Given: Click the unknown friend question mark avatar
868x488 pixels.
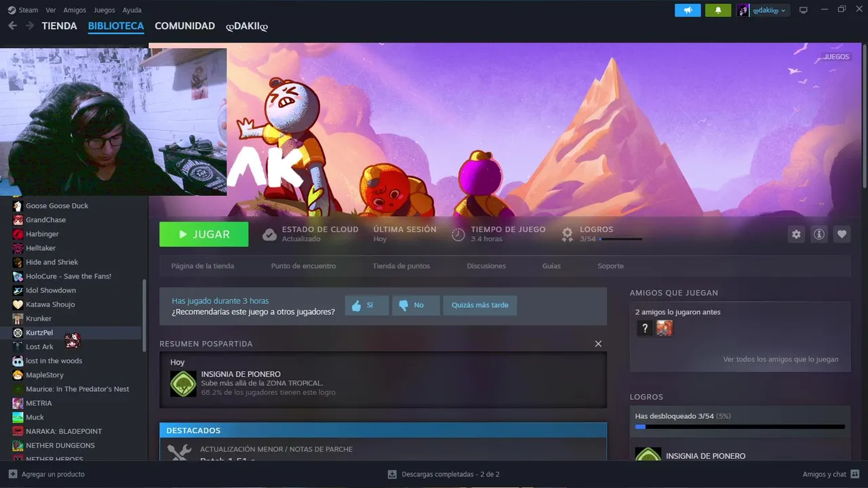Looking at the screenshot, I should (645, 328).
